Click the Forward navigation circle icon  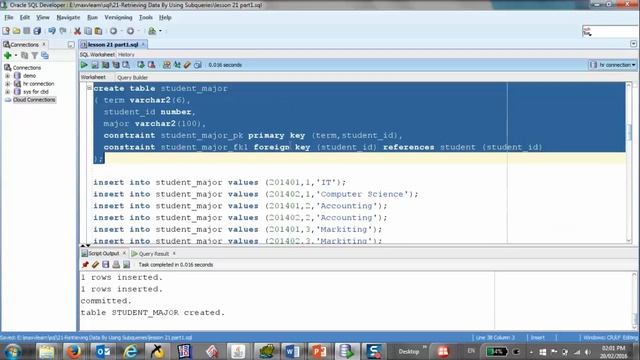(130, 31)
